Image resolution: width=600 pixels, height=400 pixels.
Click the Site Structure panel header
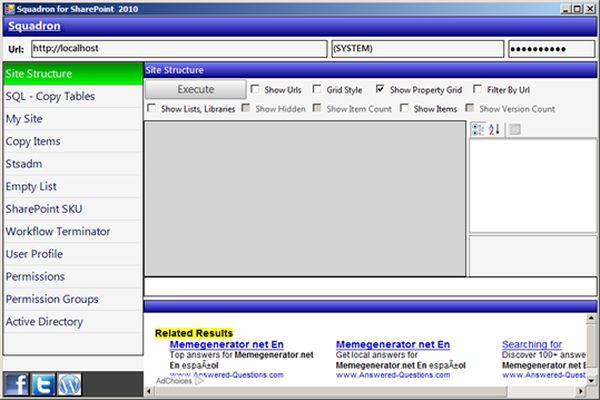[x=370, y=70]
